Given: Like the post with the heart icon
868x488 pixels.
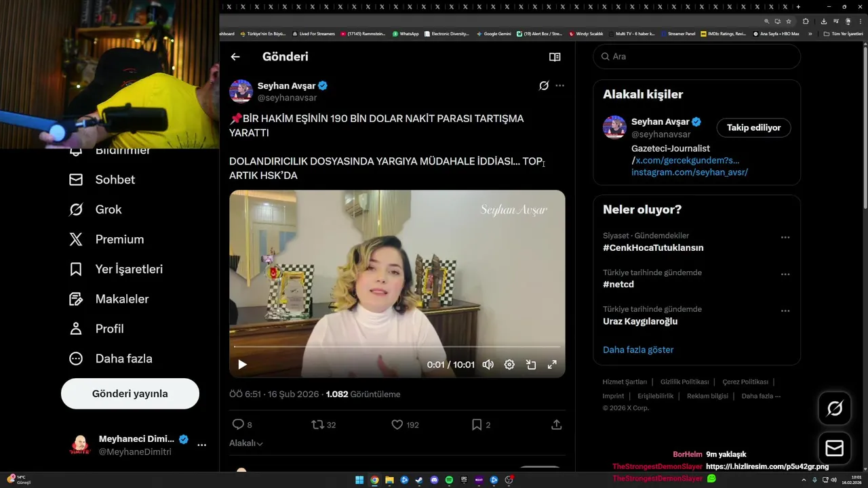Looking at the screenshot, I should 397,424.
